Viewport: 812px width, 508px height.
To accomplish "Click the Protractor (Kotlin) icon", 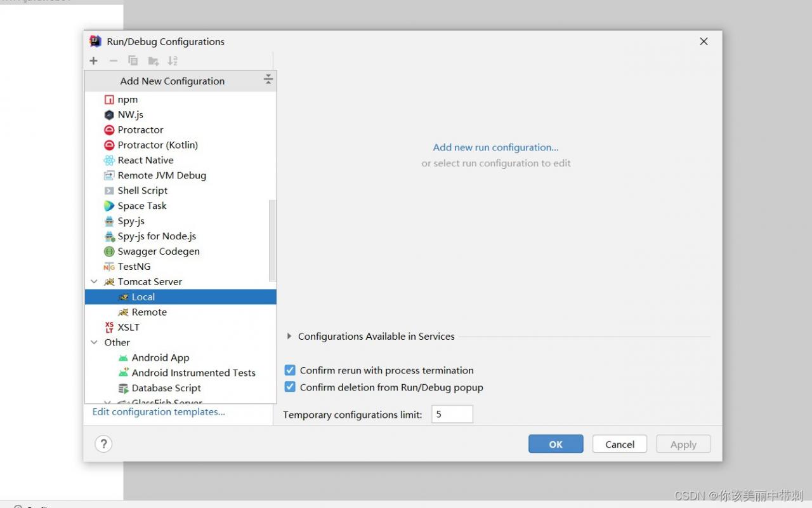I will [x=109, y=145].
